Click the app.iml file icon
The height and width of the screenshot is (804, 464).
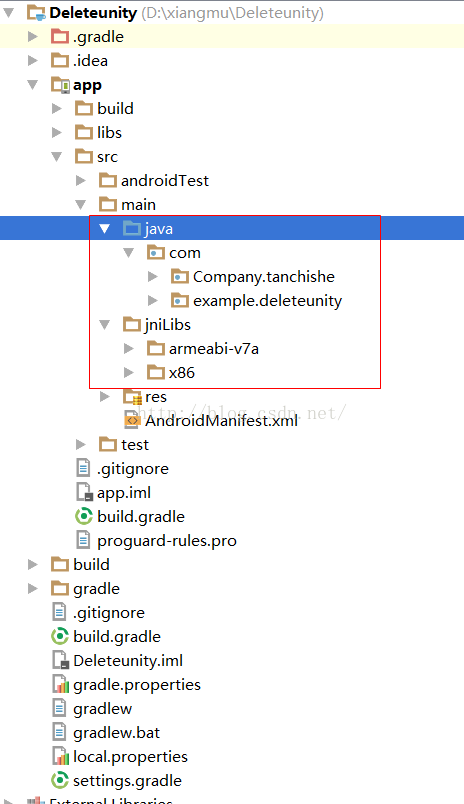click(84, 492)
